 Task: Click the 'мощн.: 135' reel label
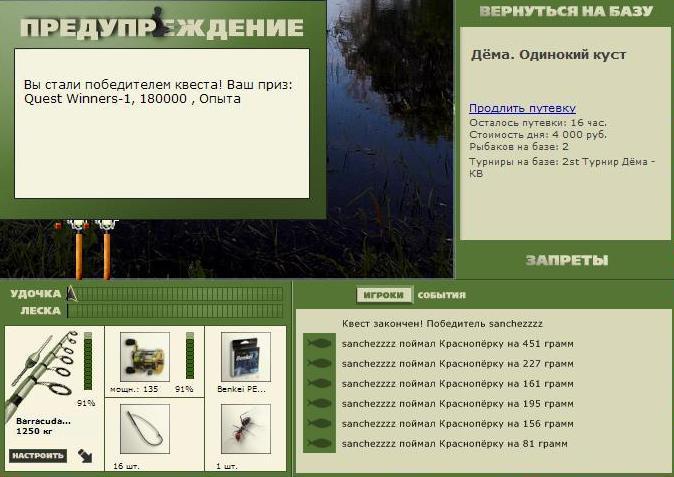click(x=134, y=389)
